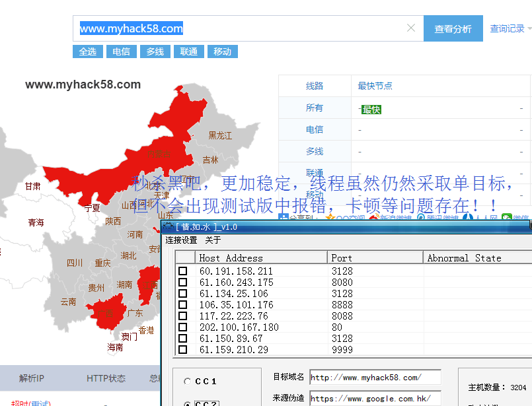Viewport: 532px width, 406px height.
Task: Click the 吉林 label on the map
Action: point(210,160)
